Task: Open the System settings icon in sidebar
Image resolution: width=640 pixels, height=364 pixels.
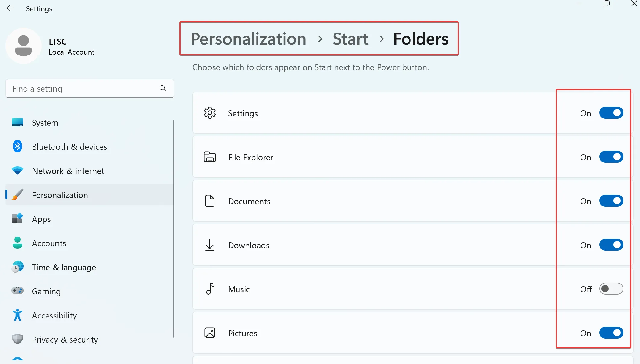Action: click(x=17, y=122)
